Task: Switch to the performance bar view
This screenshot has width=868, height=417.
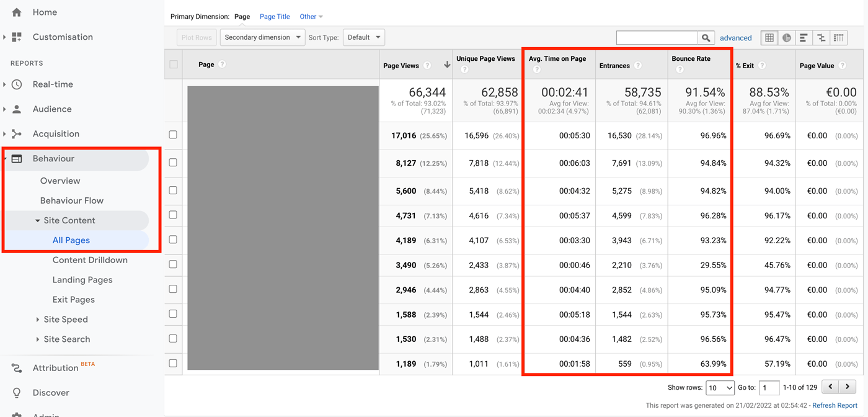Action: tap(804, 38)
